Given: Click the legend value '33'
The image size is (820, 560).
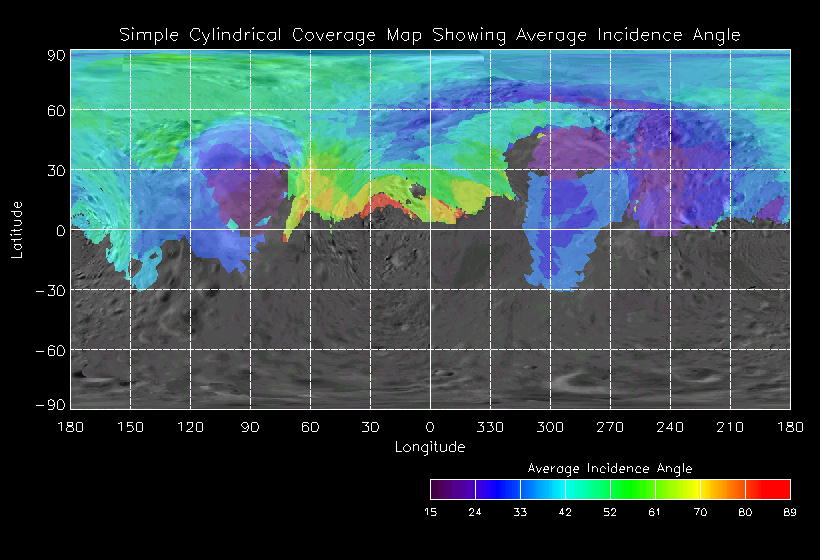Looking at the screenshot, I should tap(520, 512).
